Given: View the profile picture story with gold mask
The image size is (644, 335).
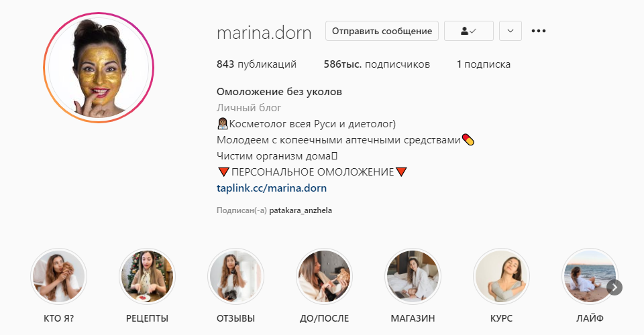Looking at the screenshot, I should point(99,68).
